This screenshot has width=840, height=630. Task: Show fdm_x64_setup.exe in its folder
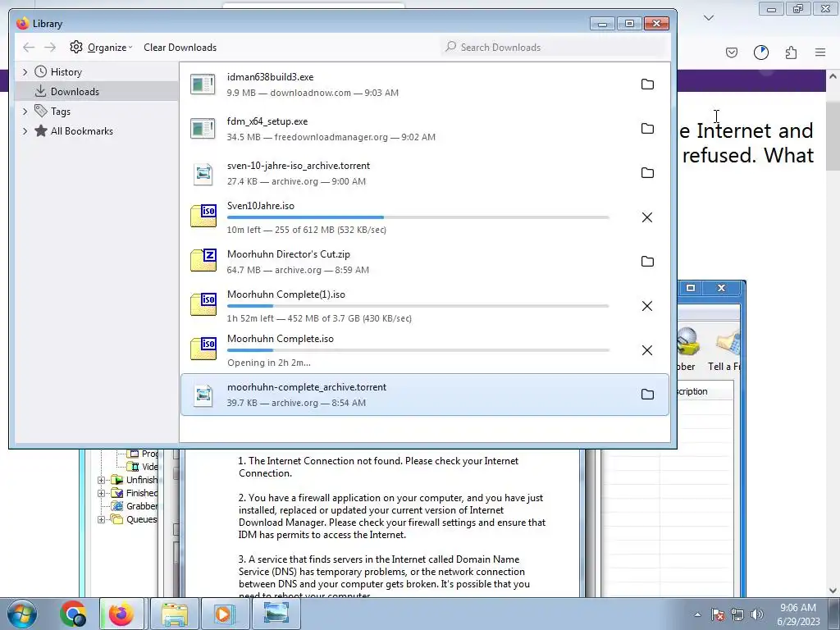point(647,129)
